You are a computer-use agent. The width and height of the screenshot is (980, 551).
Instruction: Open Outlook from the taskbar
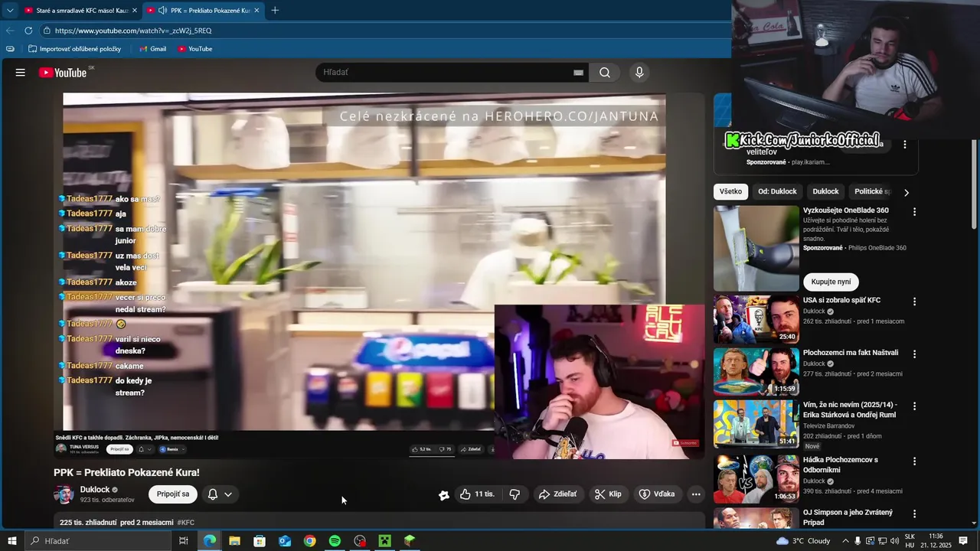[285, 541]
